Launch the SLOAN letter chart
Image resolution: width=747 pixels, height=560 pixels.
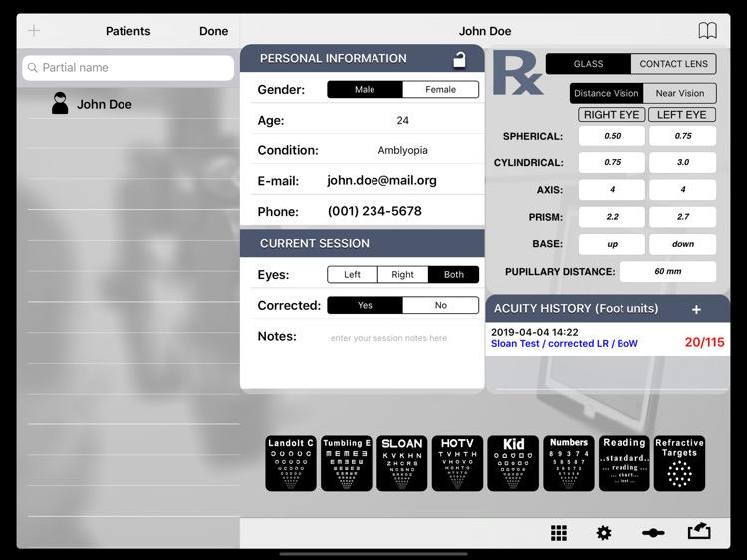tap(402, 463)
